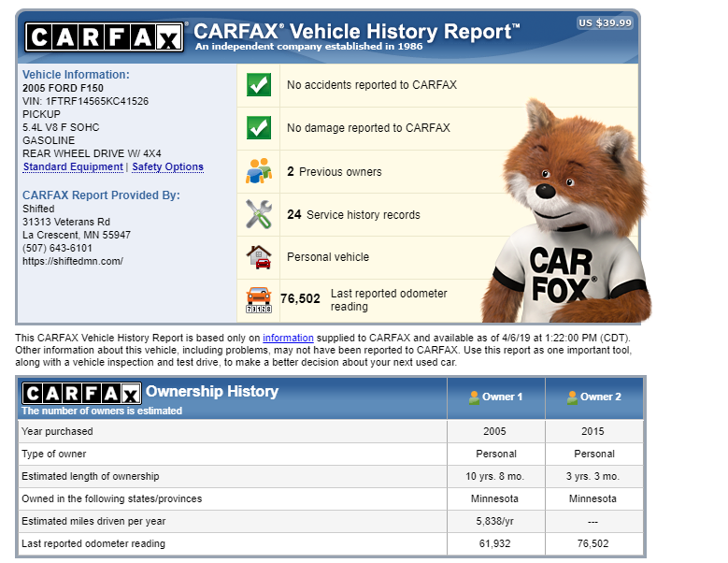728x563 pixels.
Task: Click the green checkmark beside No accidents reported
Action: (259, 85)
